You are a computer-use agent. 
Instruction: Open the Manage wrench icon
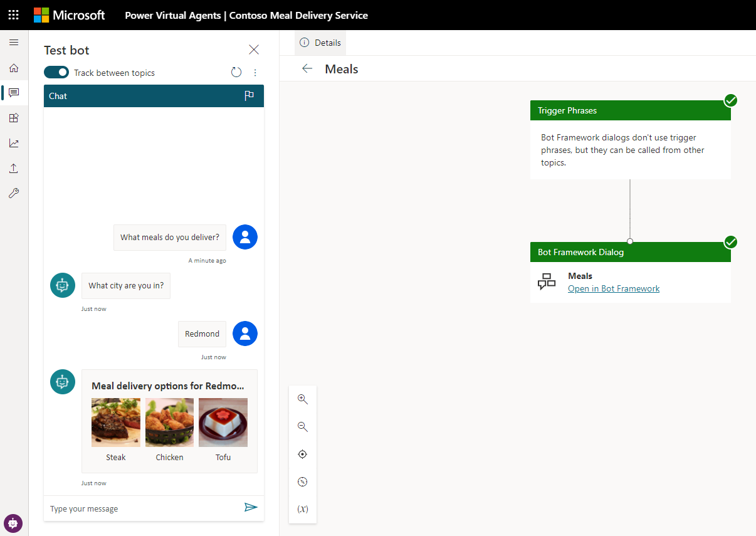tap(14, 193)
